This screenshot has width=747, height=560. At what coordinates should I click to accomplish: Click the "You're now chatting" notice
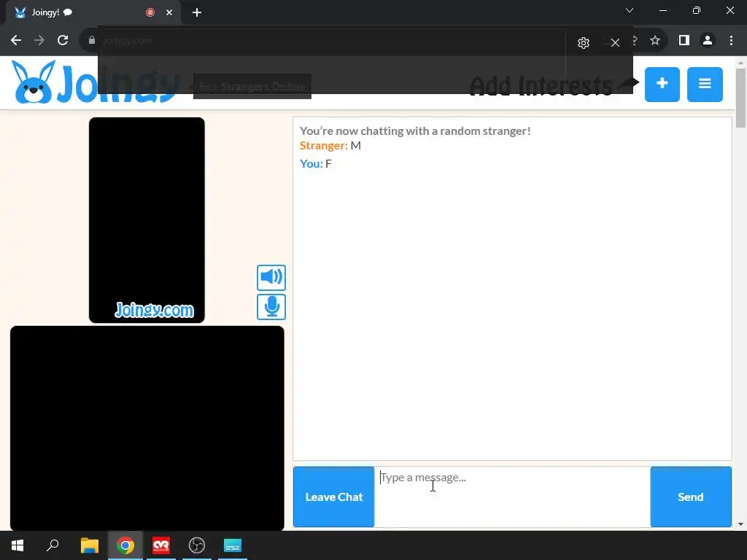[415, 131]
